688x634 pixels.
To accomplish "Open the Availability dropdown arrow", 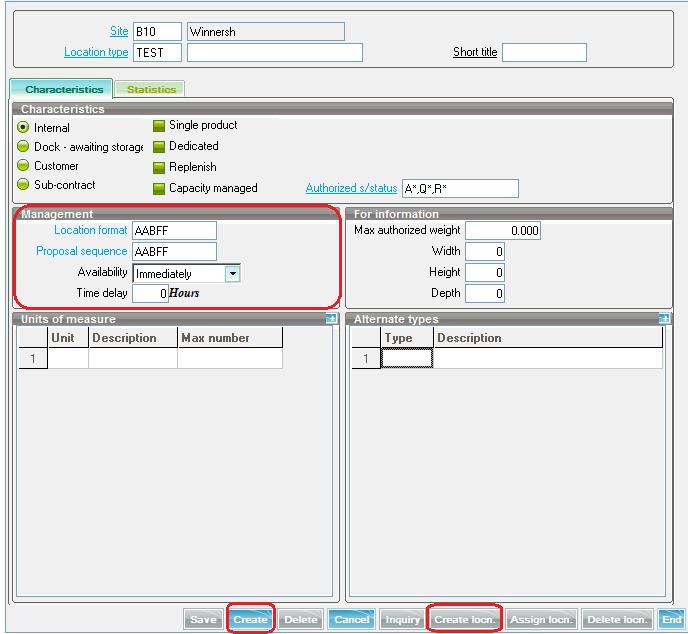I will (x=233, y=273).
